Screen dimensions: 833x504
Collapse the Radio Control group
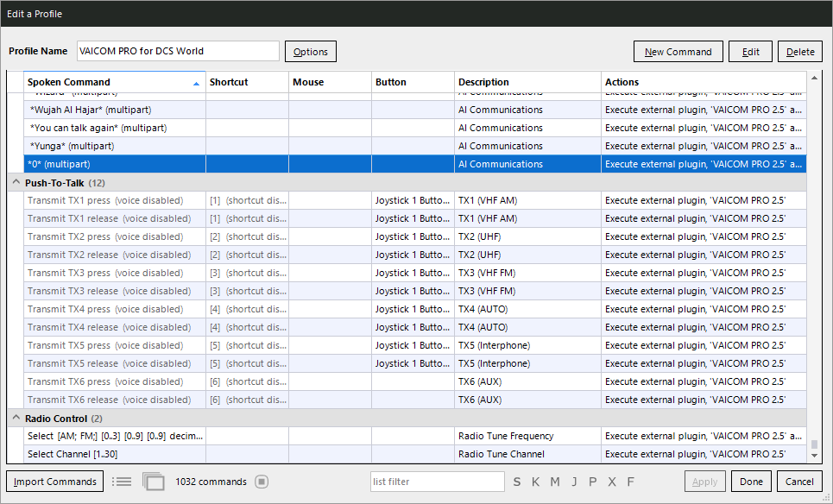click(16, 418)
